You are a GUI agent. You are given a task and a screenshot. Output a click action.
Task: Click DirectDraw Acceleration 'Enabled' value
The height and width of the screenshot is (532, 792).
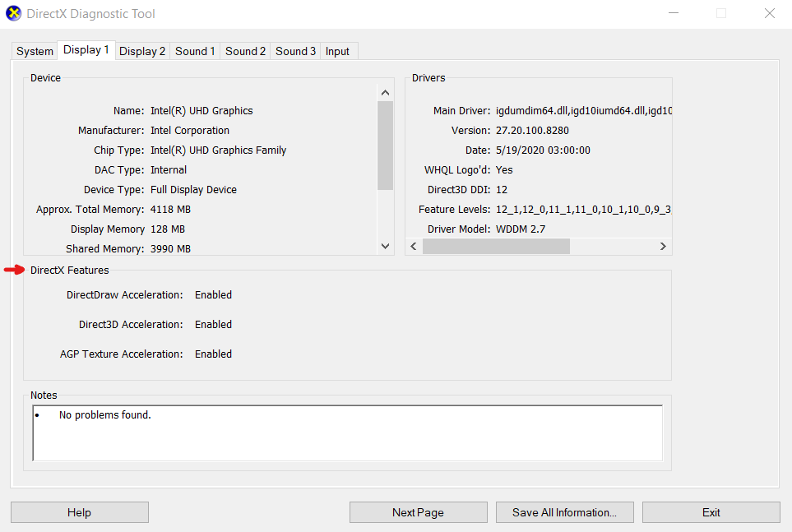[213, 294]
